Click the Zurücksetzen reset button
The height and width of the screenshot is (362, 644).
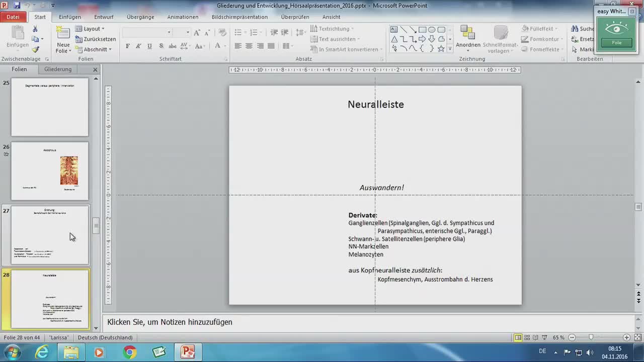96,39
